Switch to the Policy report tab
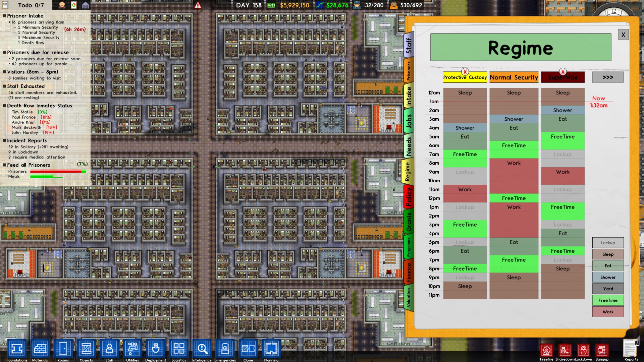This screenshot has width=644, height=362. (x=409, y=197)
